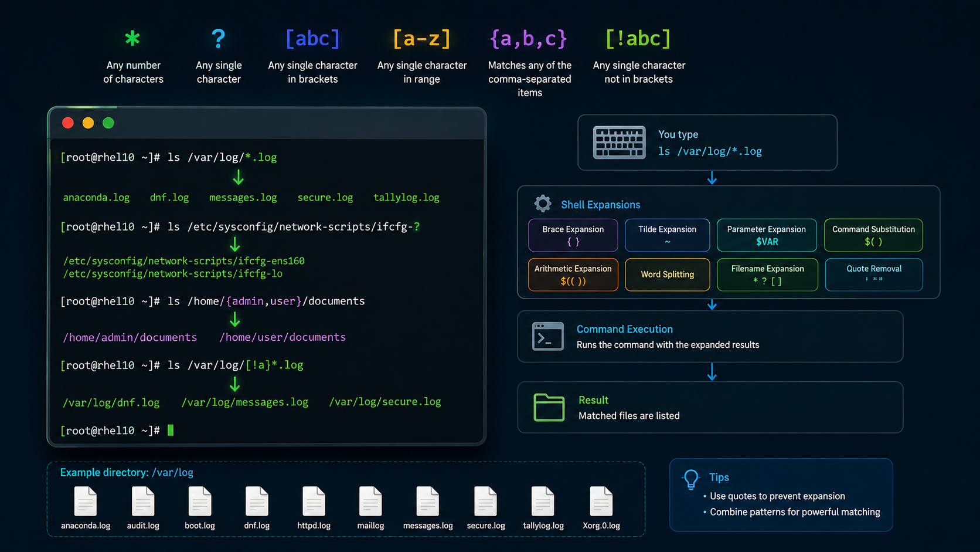
Task: Click the 'Shell Expansions' heading
Action: (x=600, y=205)
